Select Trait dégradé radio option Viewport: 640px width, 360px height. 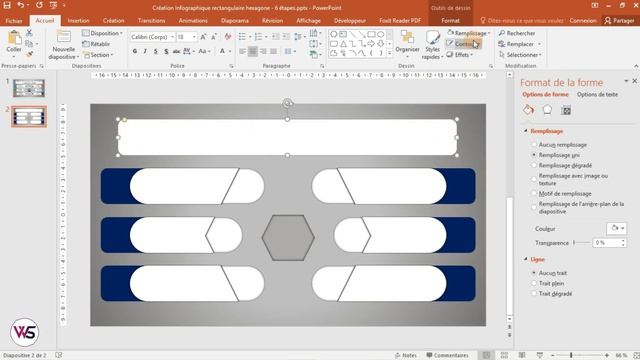tap(533, 293)
